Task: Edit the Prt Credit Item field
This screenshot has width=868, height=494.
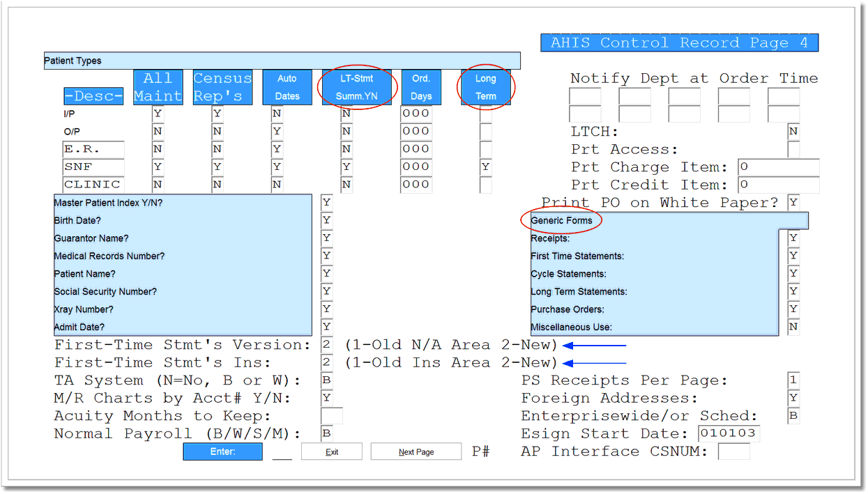Action: pos(779,185)
